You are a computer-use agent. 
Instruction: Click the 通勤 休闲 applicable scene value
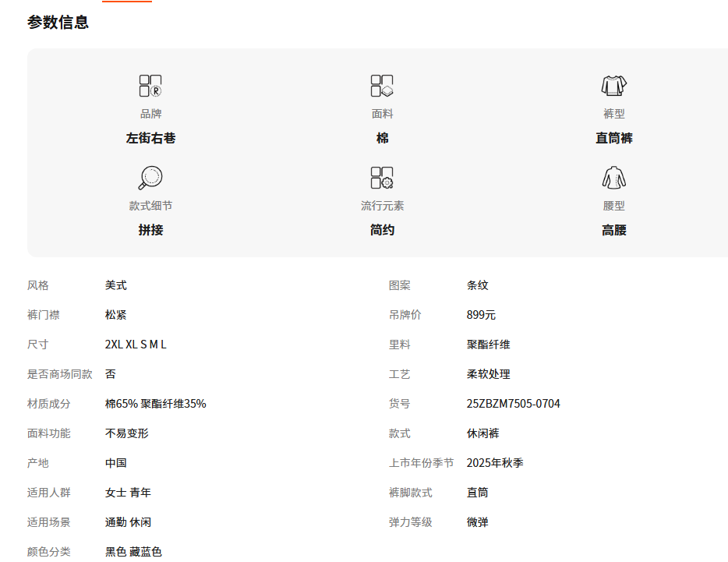(x=128, y=522)
